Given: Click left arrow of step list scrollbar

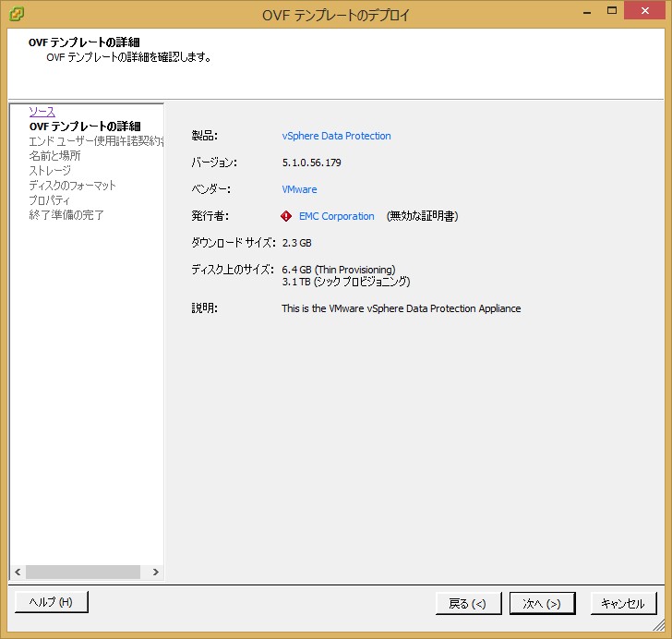Looking at the screenshot, I should (x=18, y=573).
